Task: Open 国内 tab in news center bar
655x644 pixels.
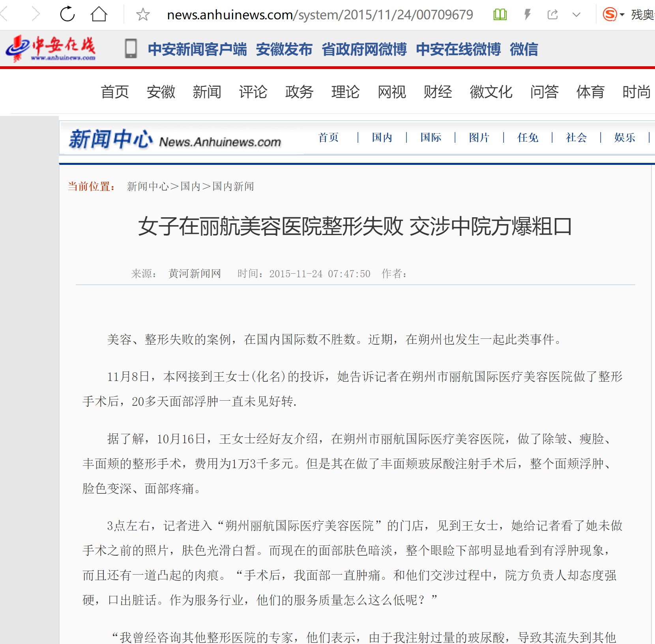Action: 382,138
